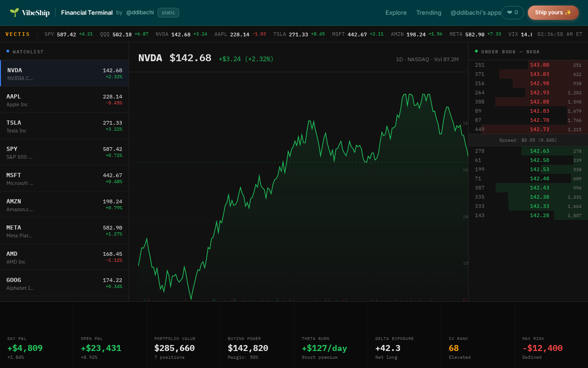Viewport: 588px width, 368px height.
Task: Click the static badge
Action: pos(168,12)
